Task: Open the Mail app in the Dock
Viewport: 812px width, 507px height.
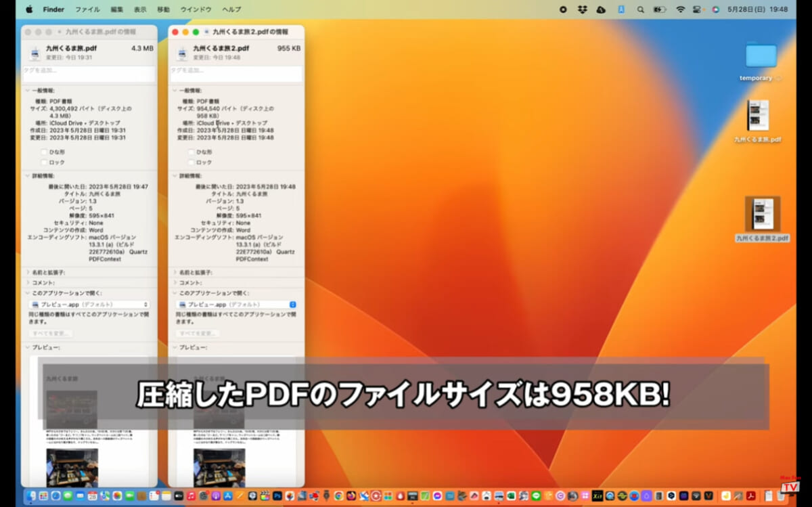Action: [x=80, y=496]
